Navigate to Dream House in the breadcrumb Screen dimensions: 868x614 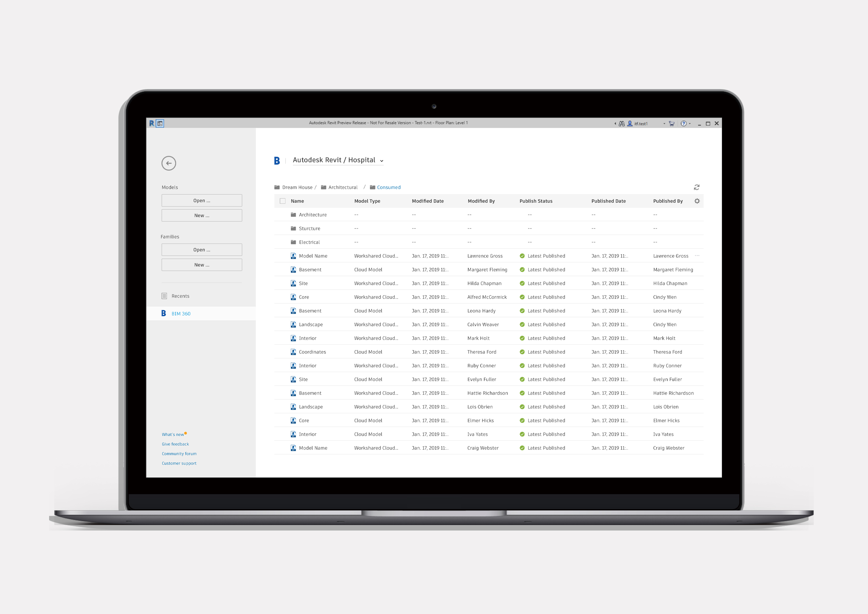[297, 187]
